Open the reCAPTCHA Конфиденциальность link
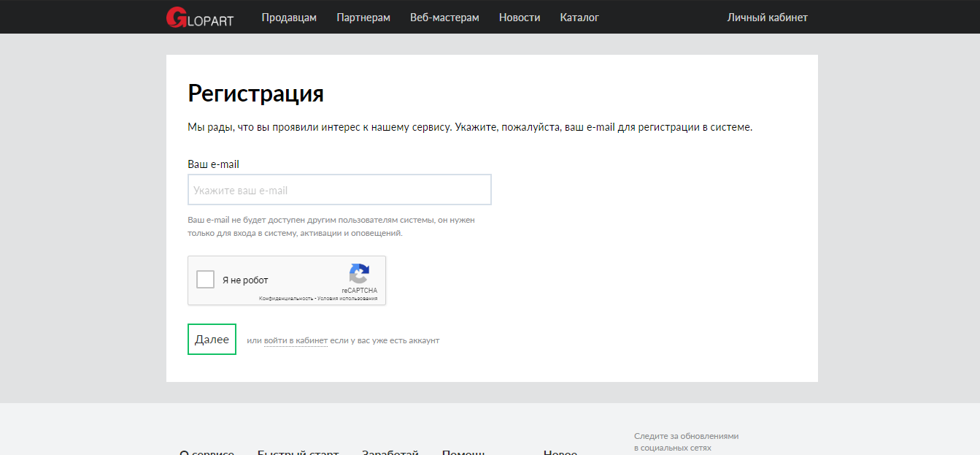The width and height of the screenshot is (980, 455). pos(286,299)
